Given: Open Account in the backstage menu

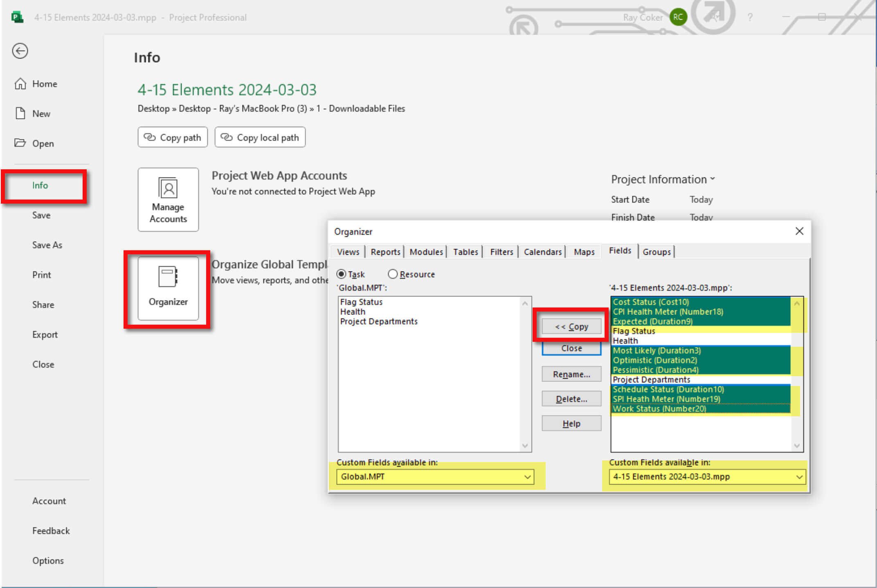Looking at the screenshot, I should [x=49, y=501].
